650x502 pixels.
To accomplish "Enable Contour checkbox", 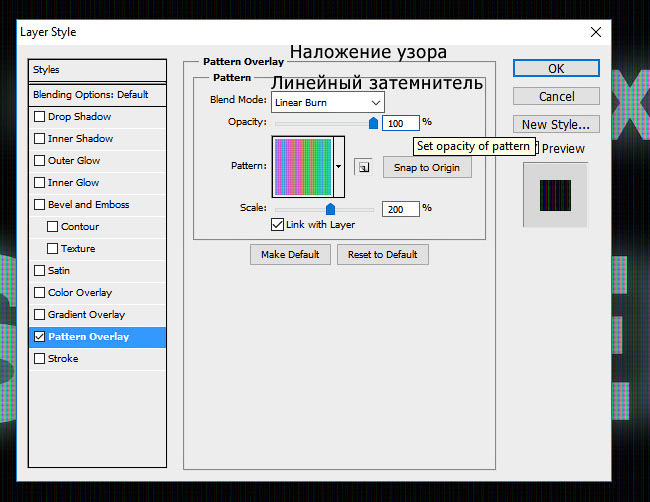I will click(52, 226).
